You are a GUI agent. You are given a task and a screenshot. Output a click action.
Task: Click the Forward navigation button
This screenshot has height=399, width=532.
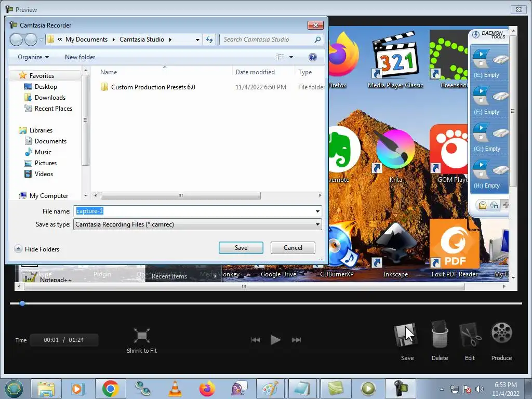31,39
